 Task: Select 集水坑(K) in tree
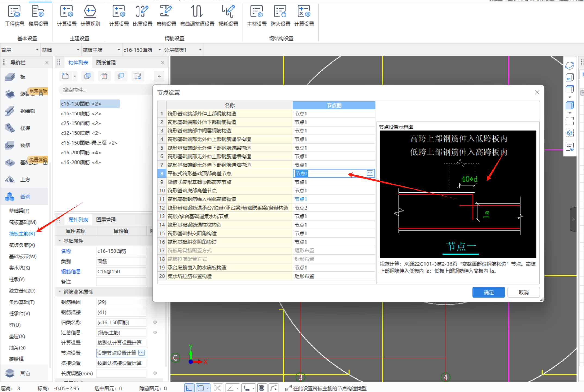tap(20, 268)
